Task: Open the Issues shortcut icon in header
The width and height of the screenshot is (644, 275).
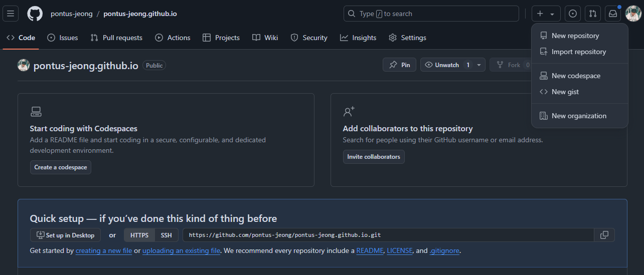Action: click(x=573, y=14)
